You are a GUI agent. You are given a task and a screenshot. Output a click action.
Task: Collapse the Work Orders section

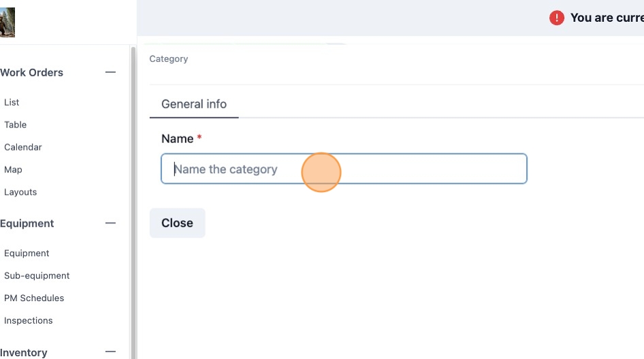point(110,72)
